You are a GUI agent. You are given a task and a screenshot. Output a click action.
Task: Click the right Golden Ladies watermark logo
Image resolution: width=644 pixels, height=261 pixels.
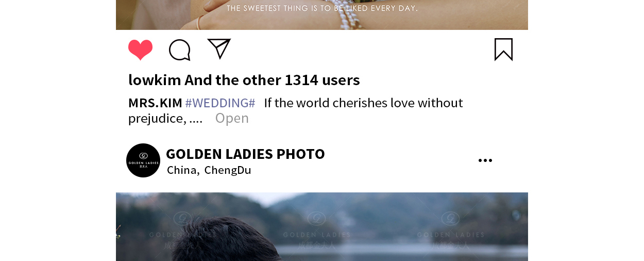coord(451,231)
